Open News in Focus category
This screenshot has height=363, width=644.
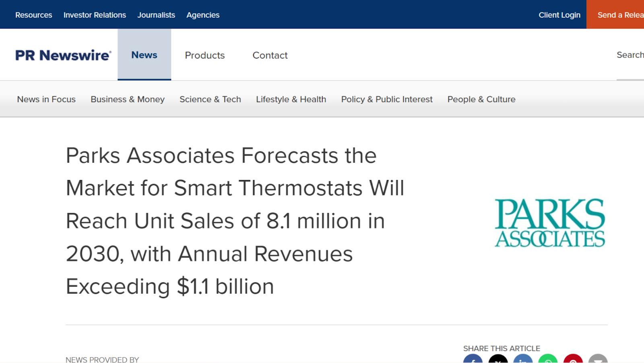pos(46,99)
